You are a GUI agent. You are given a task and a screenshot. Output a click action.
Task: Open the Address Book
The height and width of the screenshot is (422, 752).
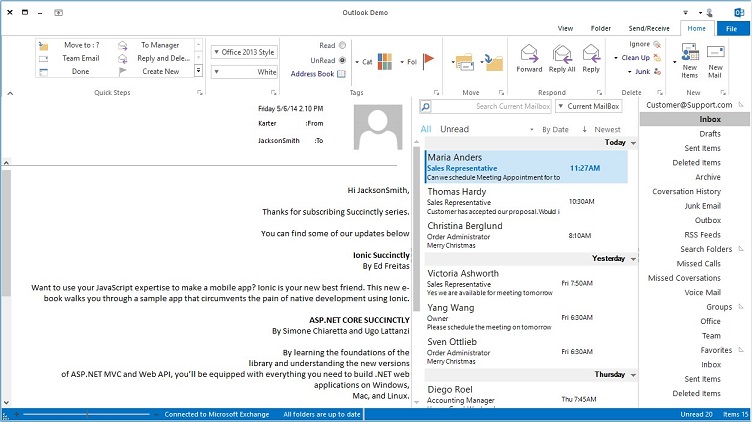tap(317, 74)
